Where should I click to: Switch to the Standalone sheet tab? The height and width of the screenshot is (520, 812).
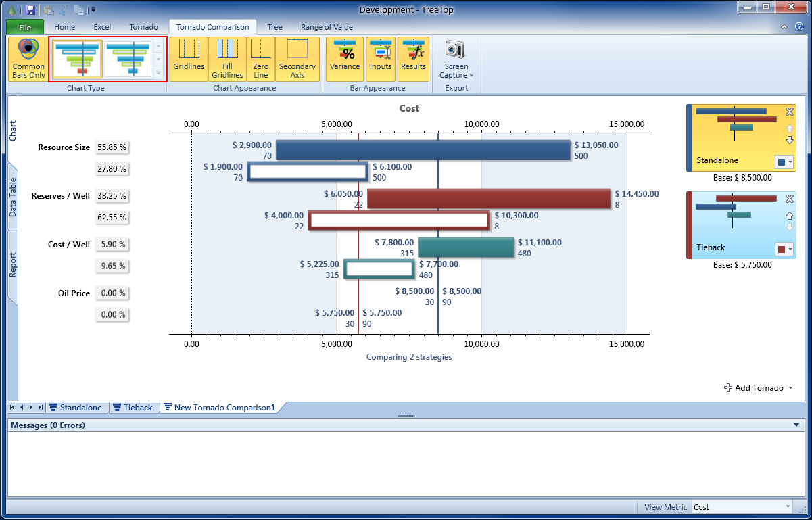pyautogui.click(x=75, y=408)
